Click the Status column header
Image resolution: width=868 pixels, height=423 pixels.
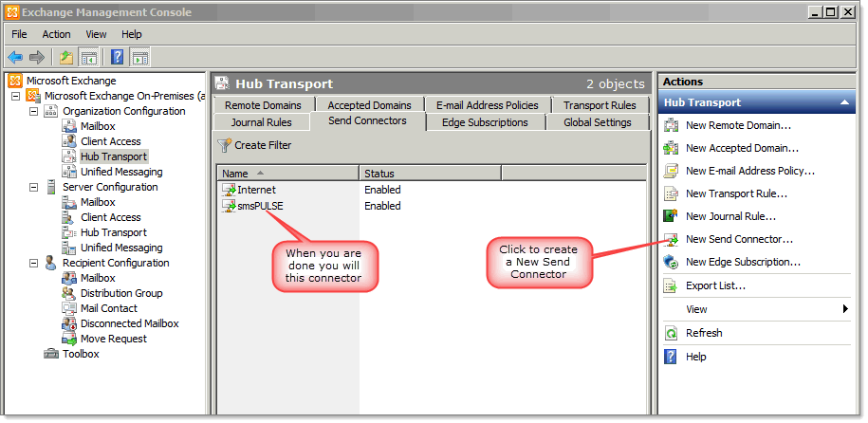[x=431, y=174]
